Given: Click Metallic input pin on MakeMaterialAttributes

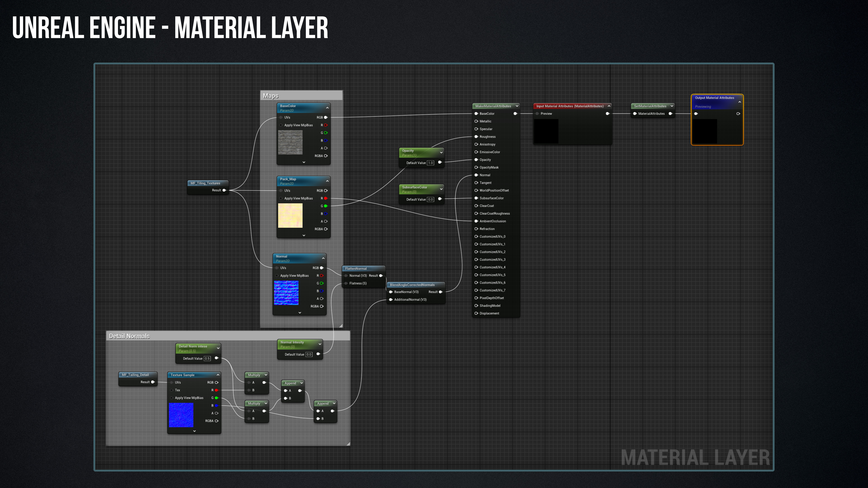Looking at the screenshot, I should point(476,121).
